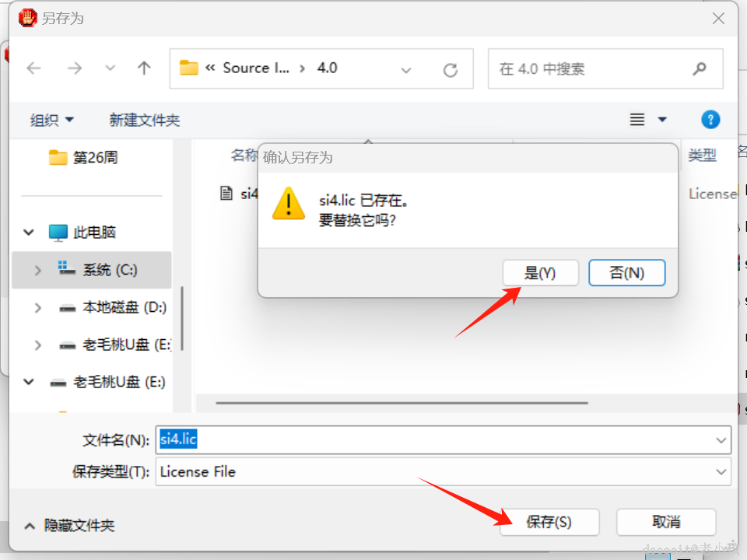This screenshot has width=747, height=560.
Task: Click the search magnifier icon in the search box
Action: coord(700,68)
